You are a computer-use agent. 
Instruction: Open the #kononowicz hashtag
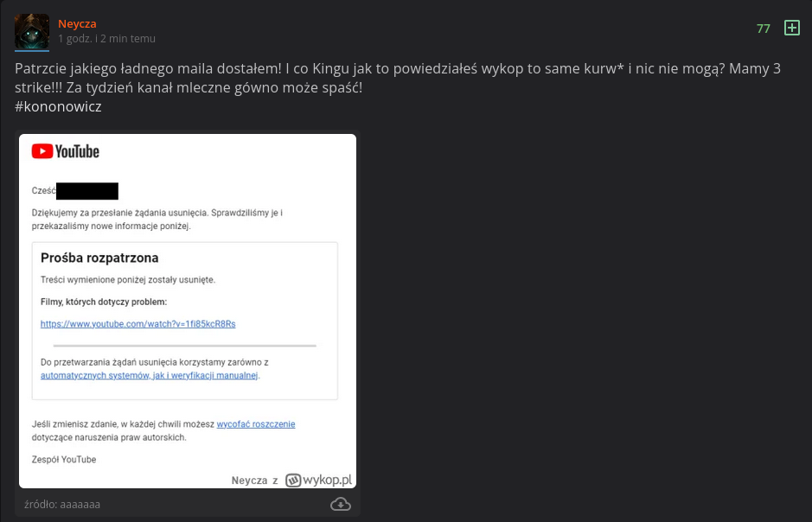pos(58,106)
